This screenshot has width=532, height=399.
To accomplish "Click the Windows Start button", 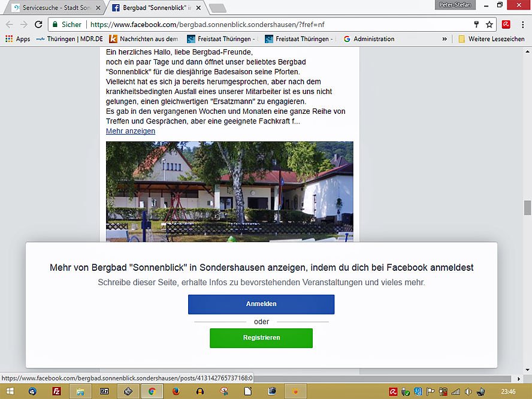I will (x=10, y=391).
